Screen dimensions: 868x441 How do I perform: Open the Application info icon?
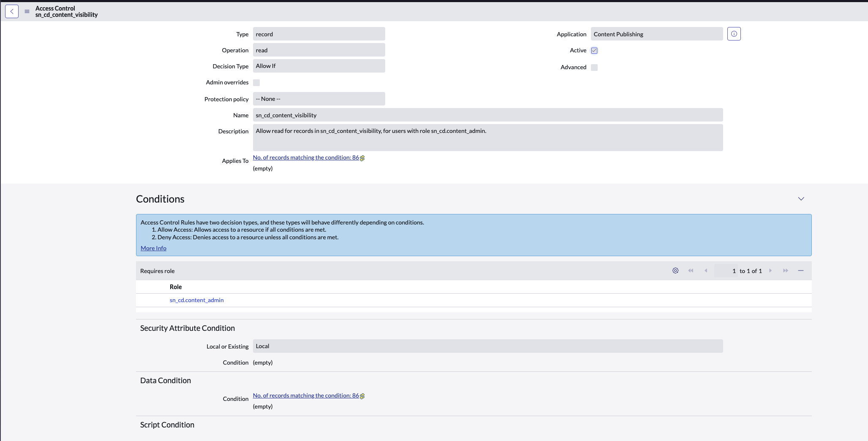point(734,34)
